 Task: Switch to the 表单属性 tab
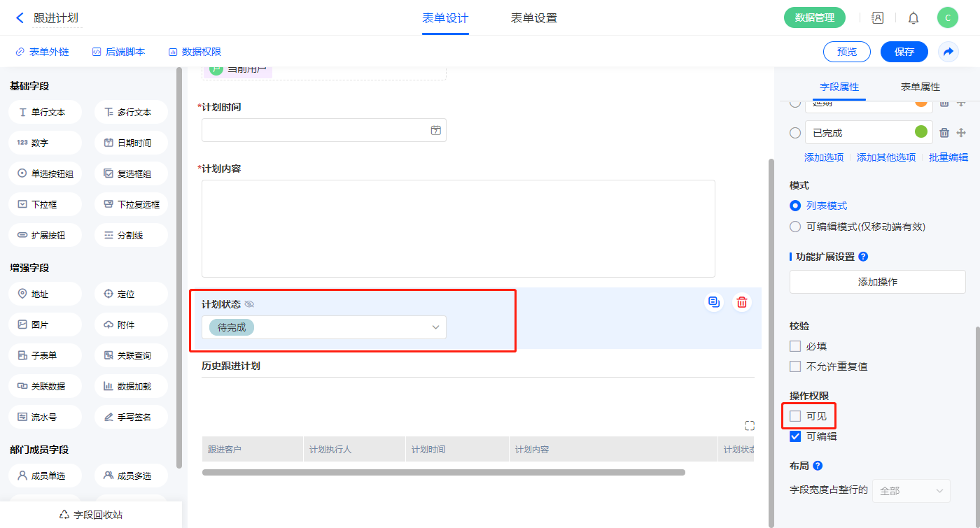coord(920,87)
